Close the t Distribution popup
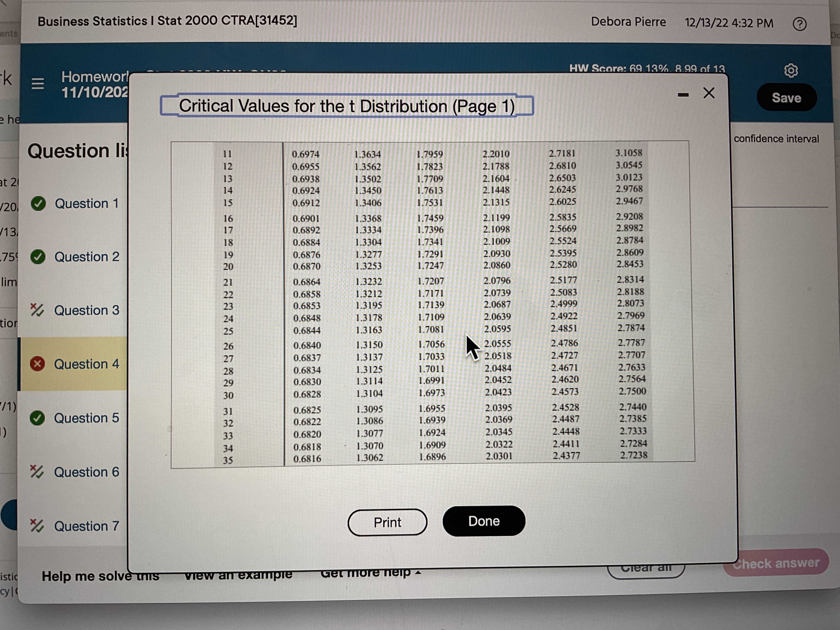This screenshot has height=630, width=840. coord(709,93)
